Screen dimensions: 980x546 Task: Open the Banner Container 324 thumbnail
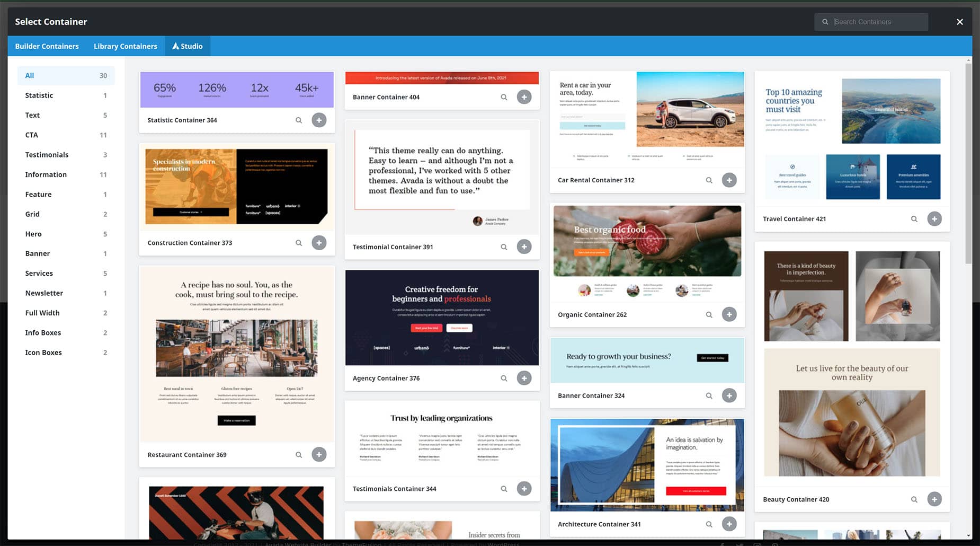[647, 360]
